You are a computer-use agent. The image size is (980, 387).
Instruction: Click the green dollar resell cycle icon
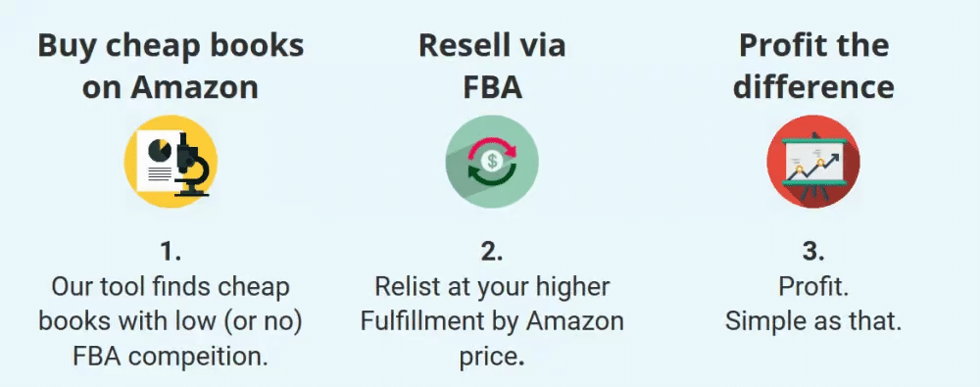(492, 162)
